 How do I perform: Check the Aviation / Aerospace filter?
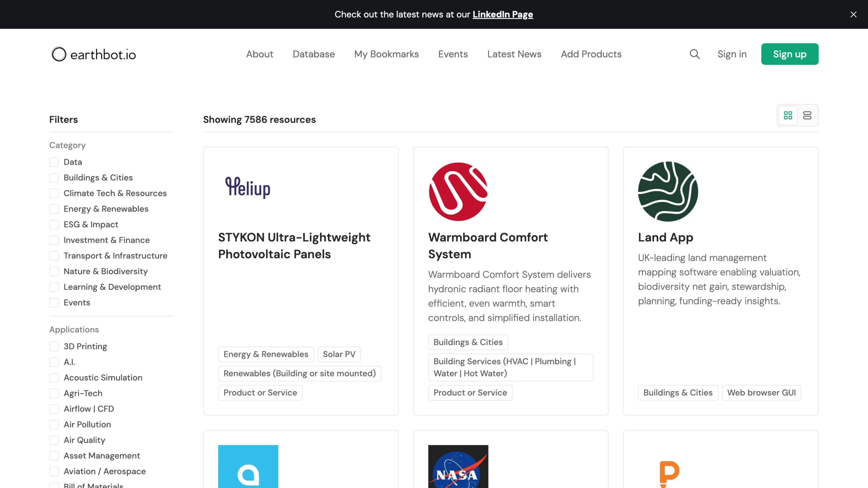point(54,471)
